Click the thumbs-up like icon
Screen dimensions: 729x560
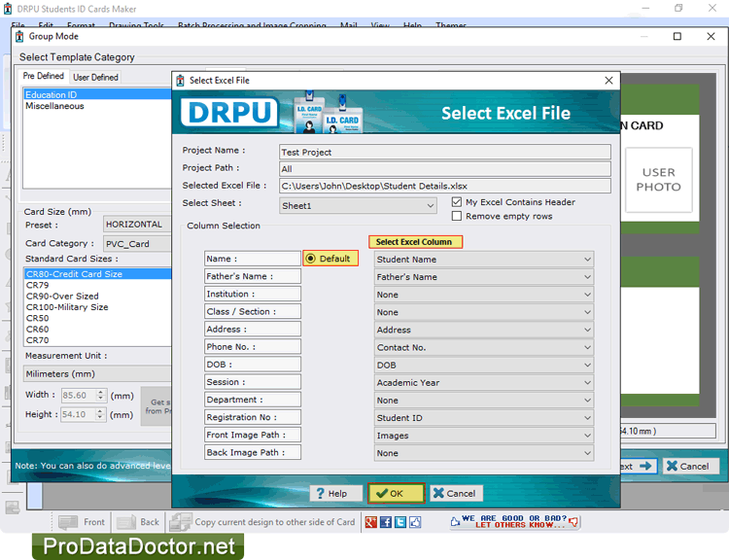(415, 522)
